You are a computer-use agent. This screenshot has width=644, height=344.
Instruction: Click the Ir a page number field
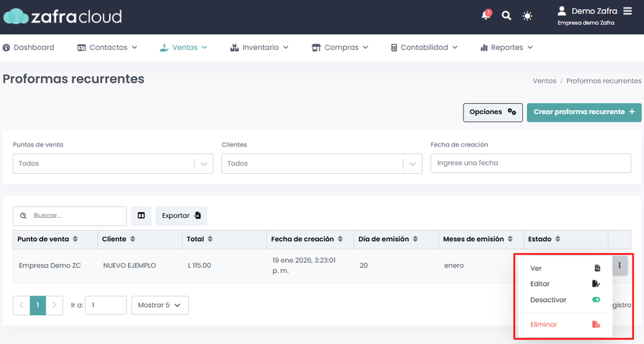(x=106, y=305)
